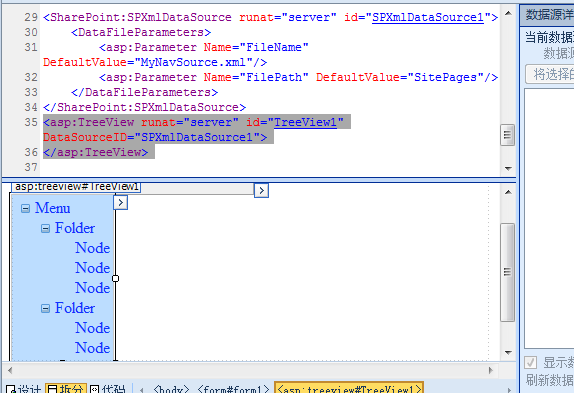This screenshot has height=393, width=574.
Task: Switch to the 设计 (Design) view tab
Action: pyautogui.click(x=23, y=389)
